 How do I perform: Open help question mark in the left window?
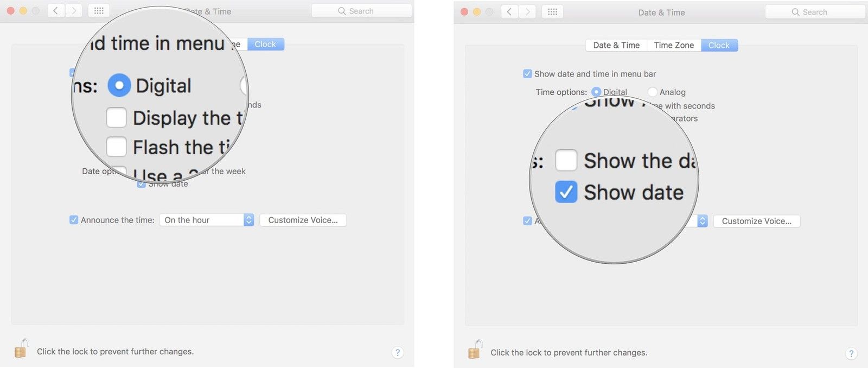point(397,352)
